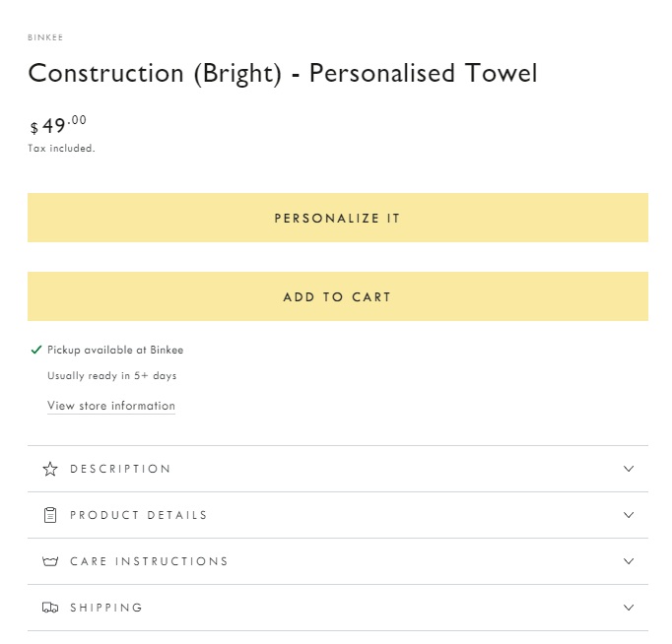Click the Binkee vendor label
Viewport: 672px width, 644px height.
[x=45, y=37]
